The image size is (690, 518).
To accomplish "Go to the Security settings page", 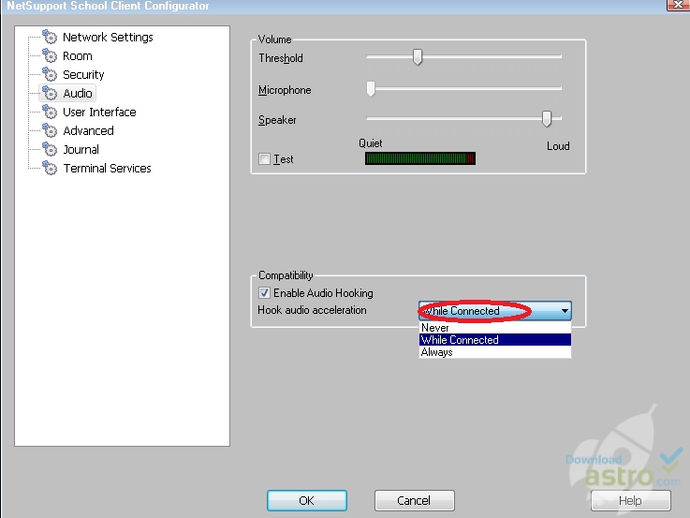I will [83, 75].
